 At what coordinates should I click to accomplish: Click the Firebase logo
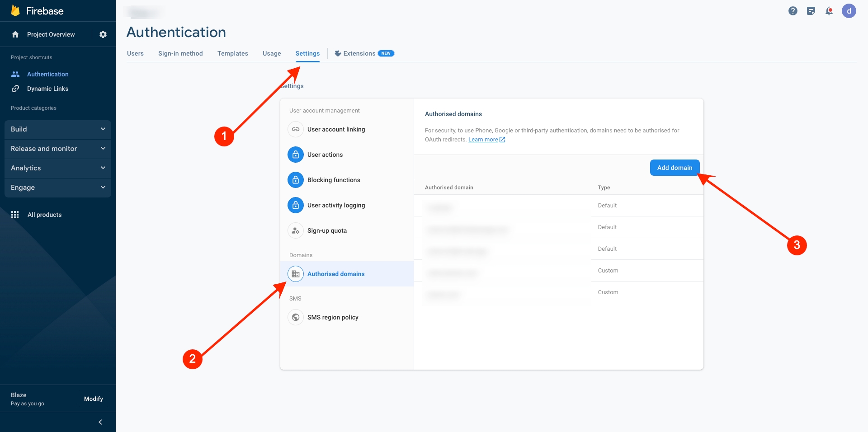[x=15, y=11]
